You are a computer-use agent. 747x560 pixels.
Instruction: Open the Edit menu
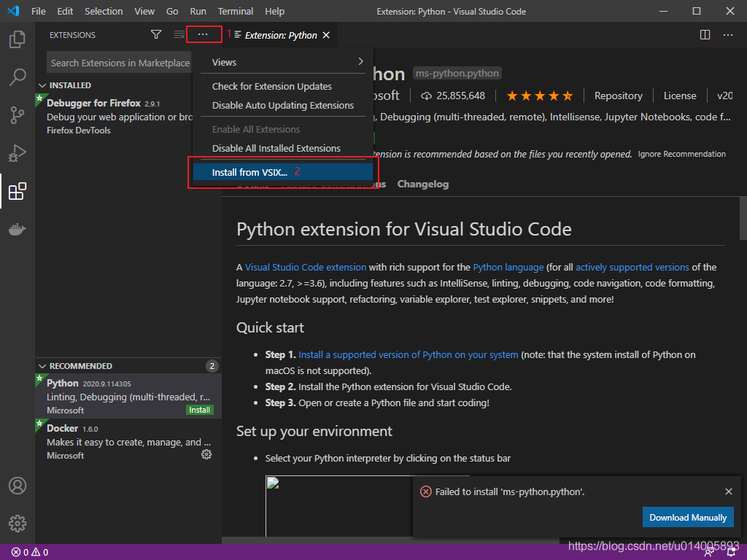click(x=65, y=11)
